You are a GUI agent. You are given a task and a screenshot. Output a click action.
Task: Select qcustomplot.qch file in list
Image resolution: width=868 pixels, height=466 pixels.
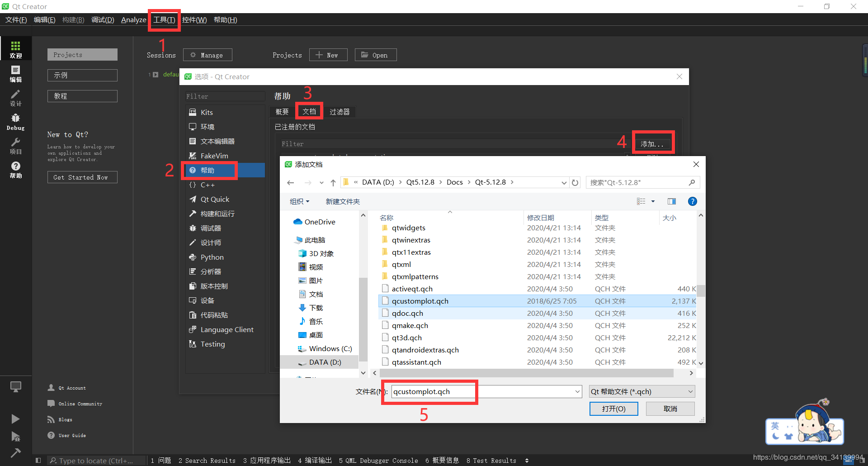tap(538, 301)
